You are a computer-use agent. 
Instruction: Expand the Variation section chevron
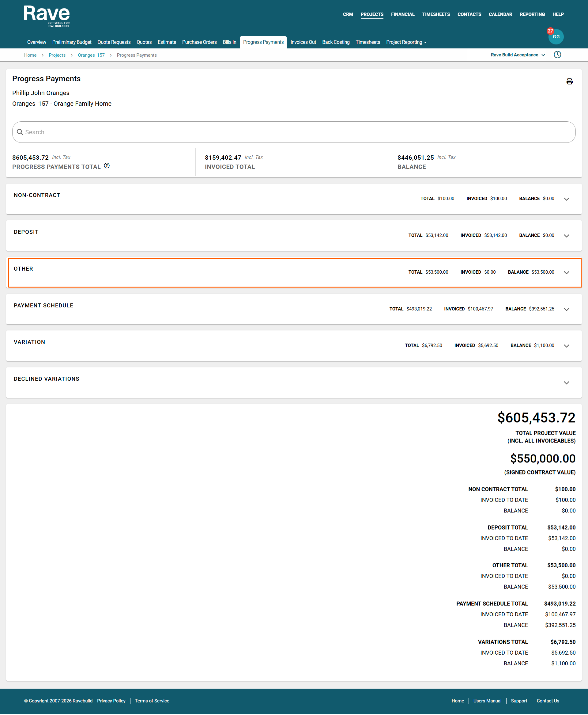(x=566, y=346)
